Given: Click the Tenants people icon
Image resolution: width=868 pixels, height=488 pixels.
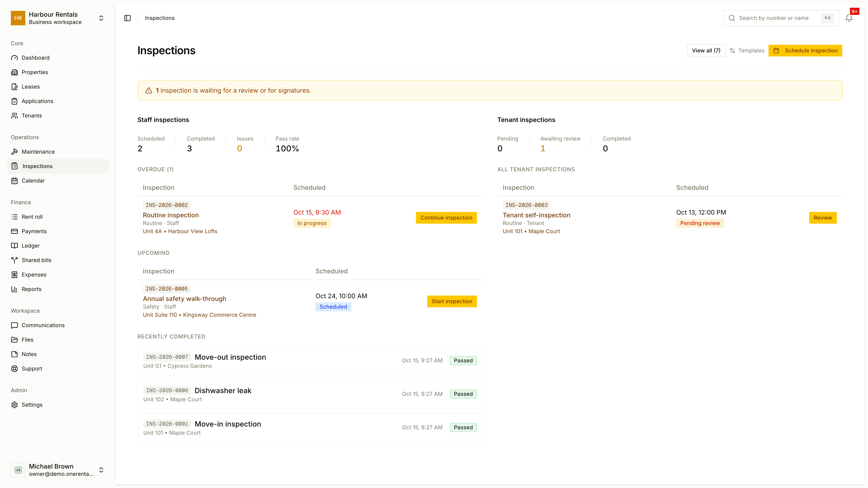Looking at the screenshot, I should pos(14,116).
